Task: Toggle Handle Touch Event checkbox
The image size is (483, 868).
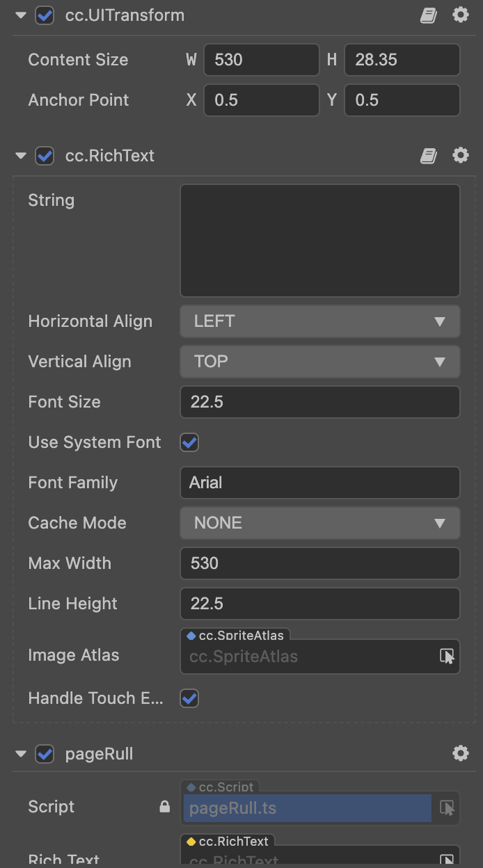Action: coord(189,698)
